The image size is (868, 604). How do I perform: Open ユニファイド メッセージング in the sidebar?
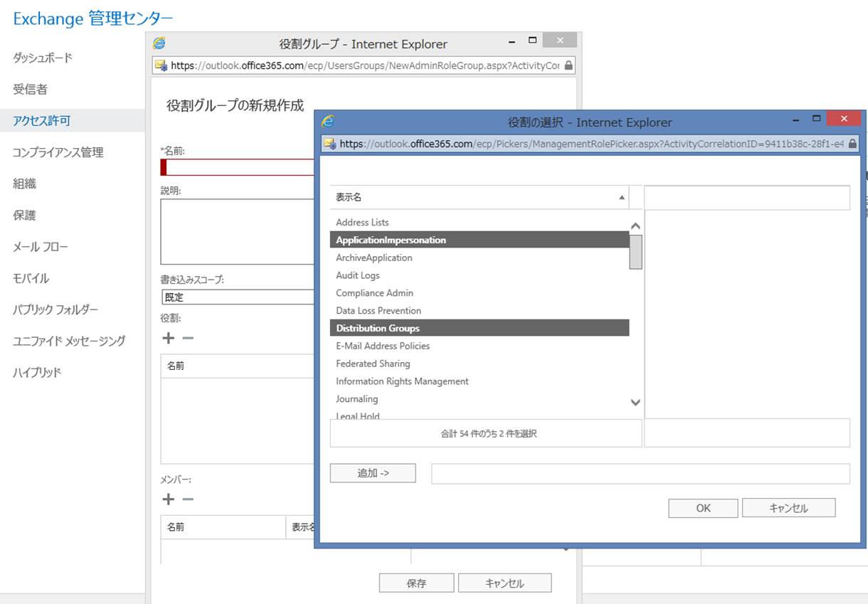(x=69, y=341)
